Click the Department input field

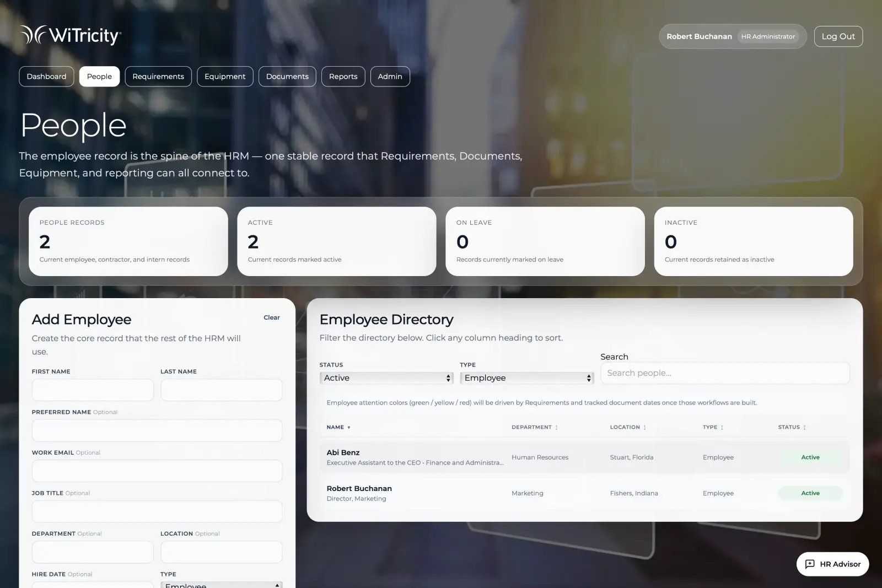pos(93,552)
